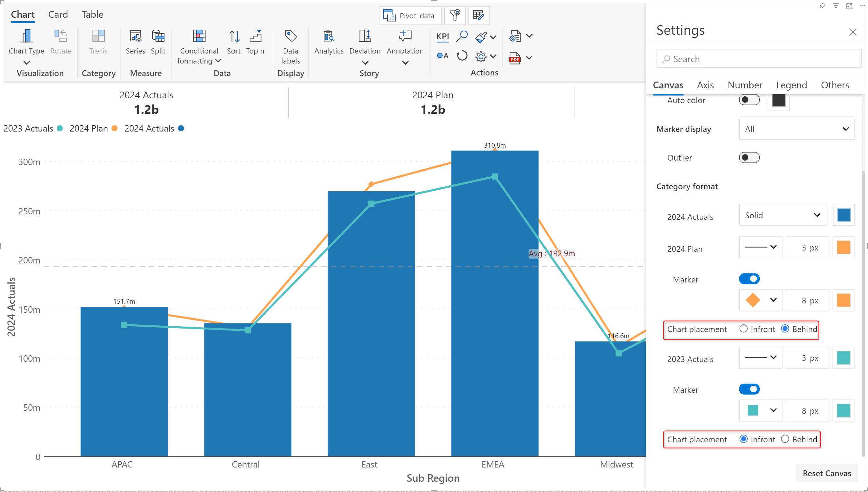This screenshot has height=492, width=868.
Task: Open the 2023 Actuals line style dropdown
Action: click(761, 357)
